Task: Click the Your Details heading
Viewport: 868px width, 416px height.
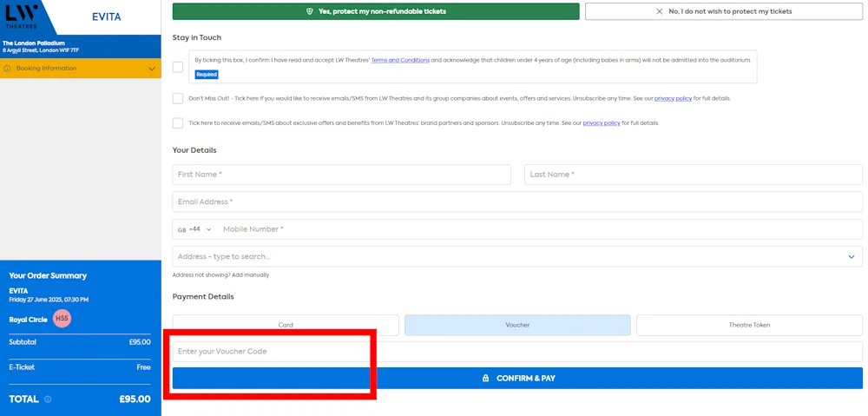Action: tap(194, 150)
